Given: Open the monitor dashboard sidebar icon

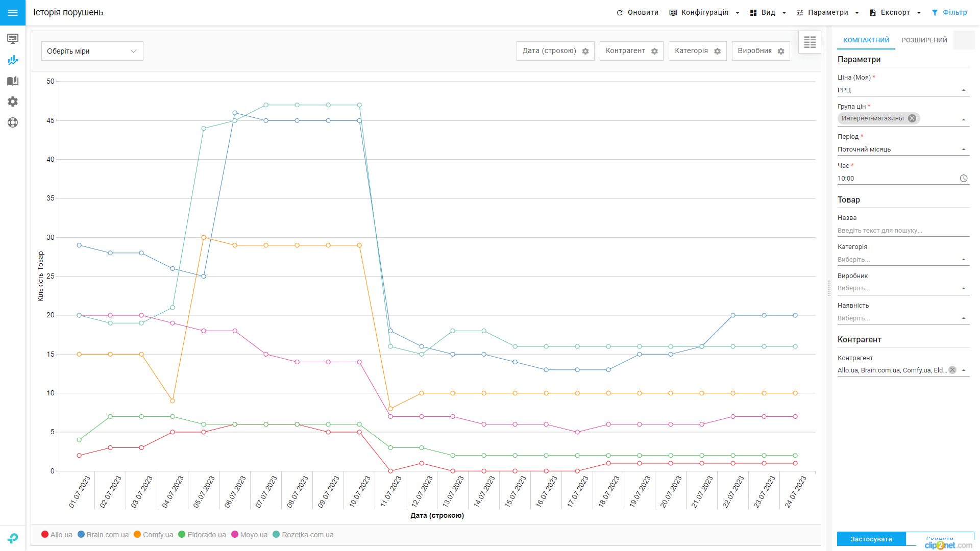Looking at the screenshot, I should click(13, 39).
